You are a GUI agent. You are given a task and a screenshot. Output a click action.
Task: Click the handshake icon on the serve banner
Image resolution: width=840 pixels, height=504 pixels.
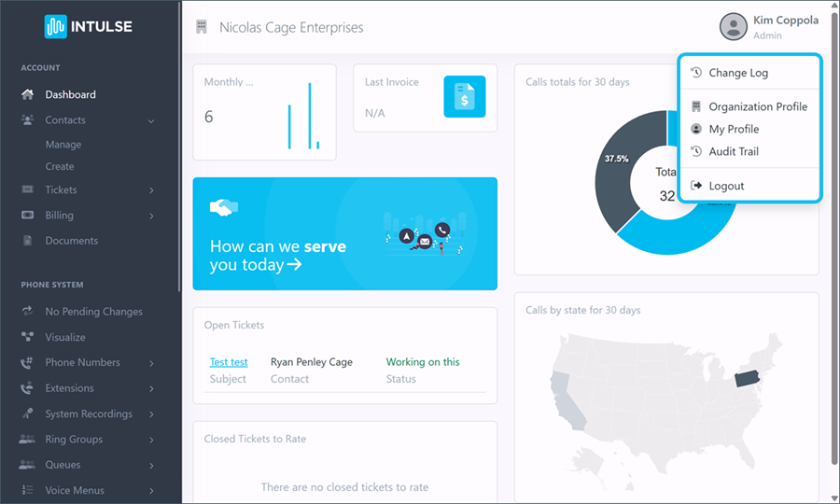[x=224, y=207]
